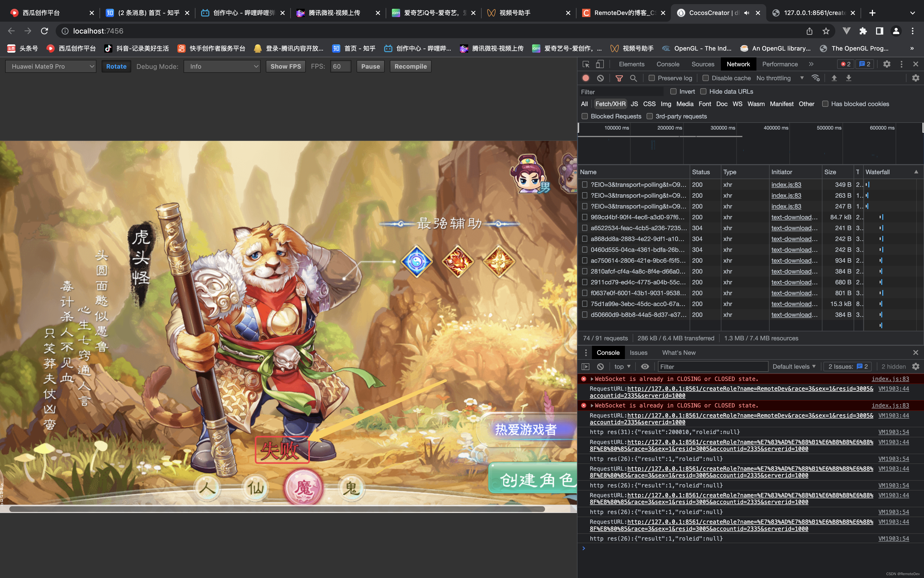The width and height of the screenshot is (924, 578).
Task: Open DevTools settings gear icon
Action: coord(887,64)
